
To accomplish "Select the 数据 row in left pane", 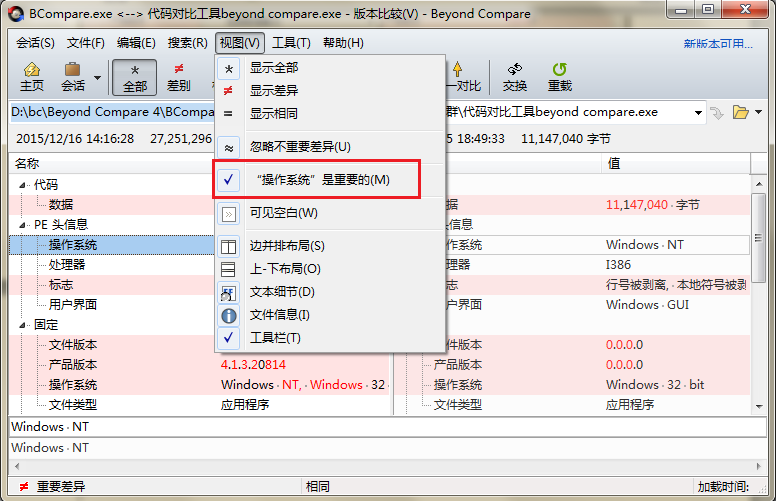I will 112,204.
